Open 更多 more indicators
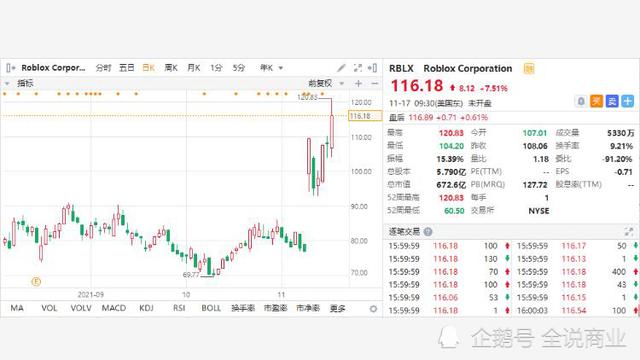 337,308
